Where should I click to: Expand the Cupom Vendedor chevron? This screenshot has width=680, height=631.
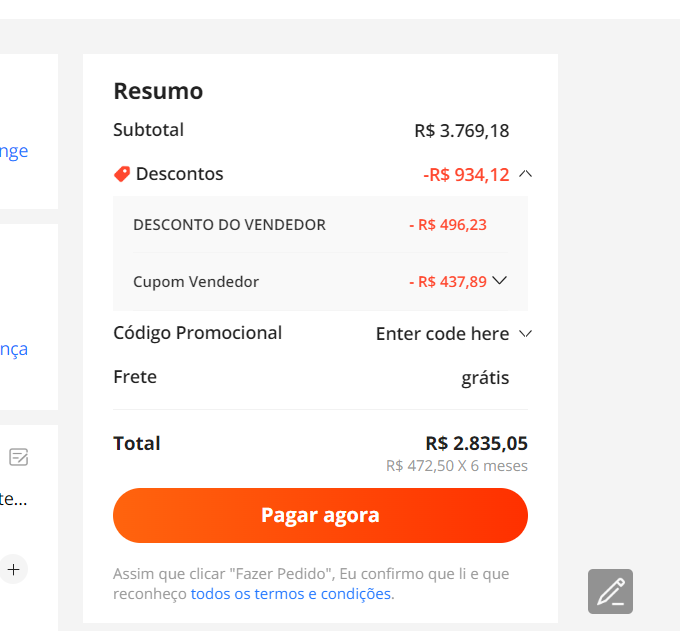[x=500, y=281]
